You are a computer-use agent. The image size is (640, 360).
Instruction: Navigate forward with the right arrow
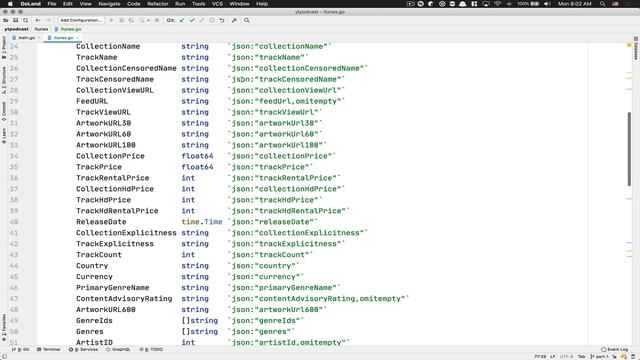48,20
